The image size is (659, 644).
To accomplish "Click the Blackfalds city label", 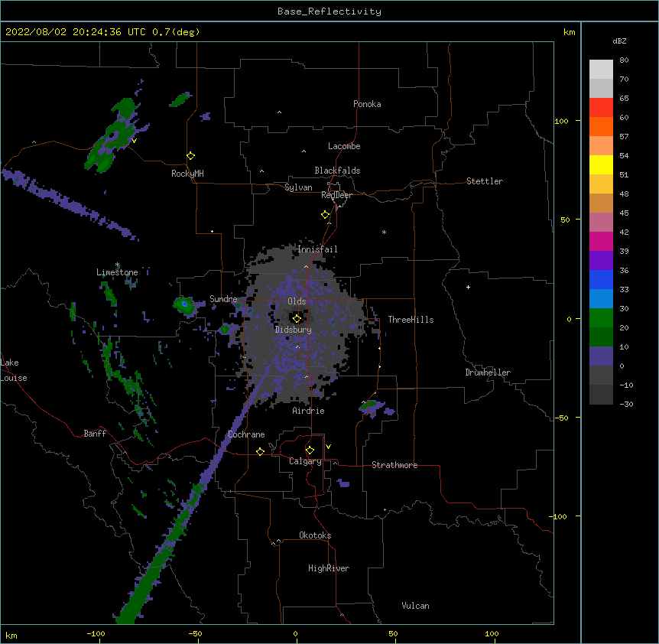I will pos(337,171).
